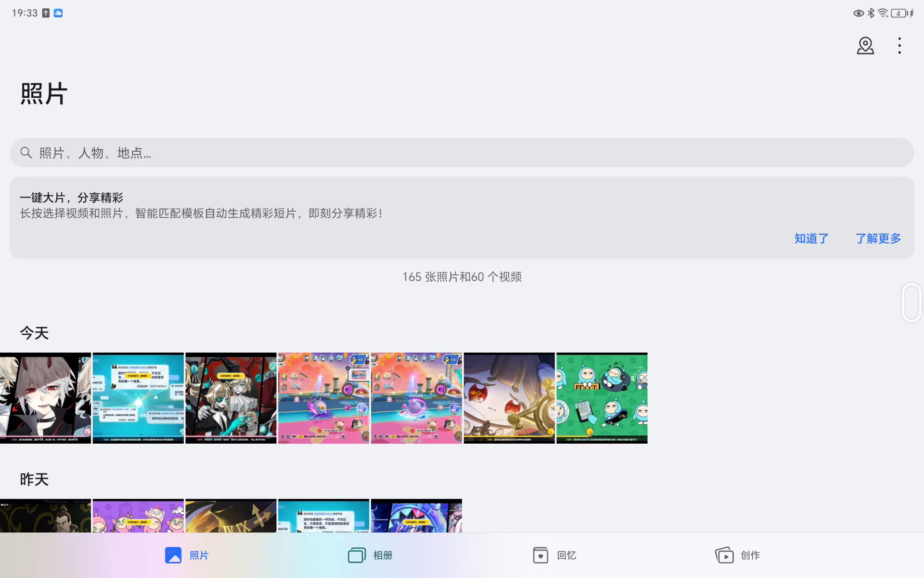This screenshot has width=924, height=578.
Task: Grab the fast scroll handle
Action: click(x=911, y=302)
